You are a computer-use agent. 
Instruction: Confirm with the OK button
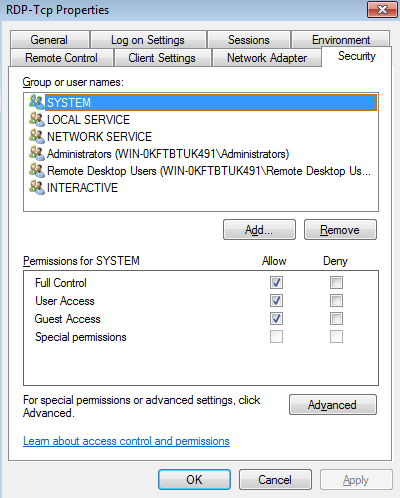(x=194, y=480)
